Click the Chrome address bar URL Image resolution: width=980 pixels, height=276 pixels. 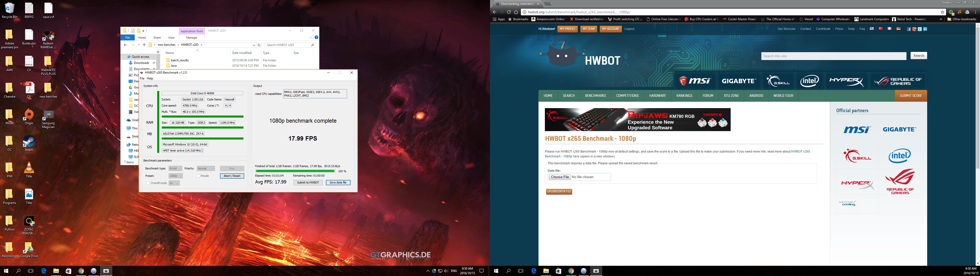(x=579, y=12)
